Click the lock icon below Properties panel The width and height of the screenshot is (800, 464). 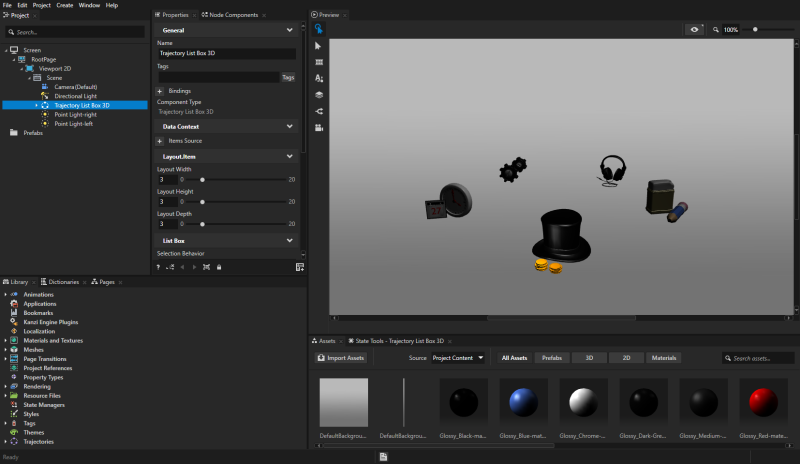(218, 267)
